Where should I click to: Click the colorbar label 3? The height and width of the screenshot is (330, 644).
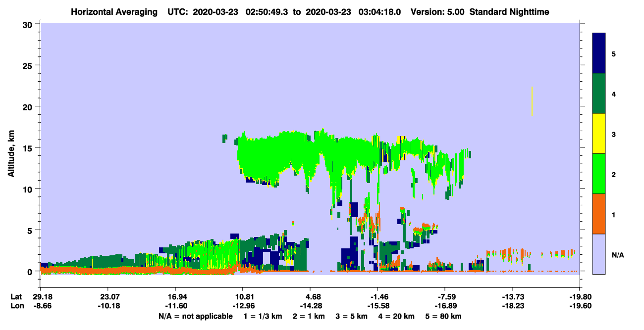614,134
